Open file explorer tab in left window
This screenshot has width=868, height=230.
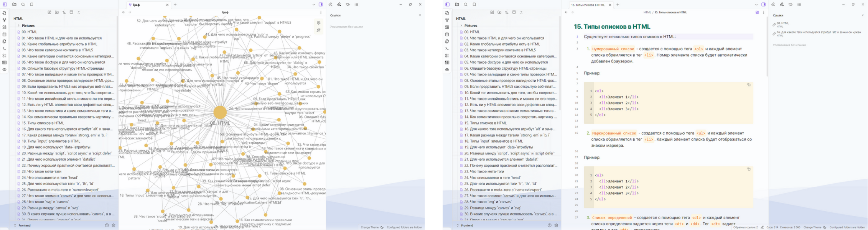[x=14, y=5]
